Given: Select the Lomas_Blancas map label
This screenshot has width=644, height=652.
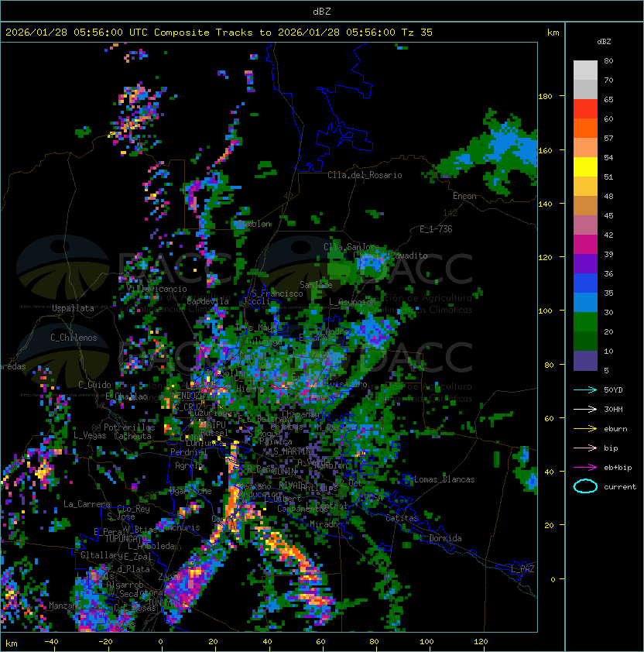Looking at the screenshot, I should pos(444,479).
